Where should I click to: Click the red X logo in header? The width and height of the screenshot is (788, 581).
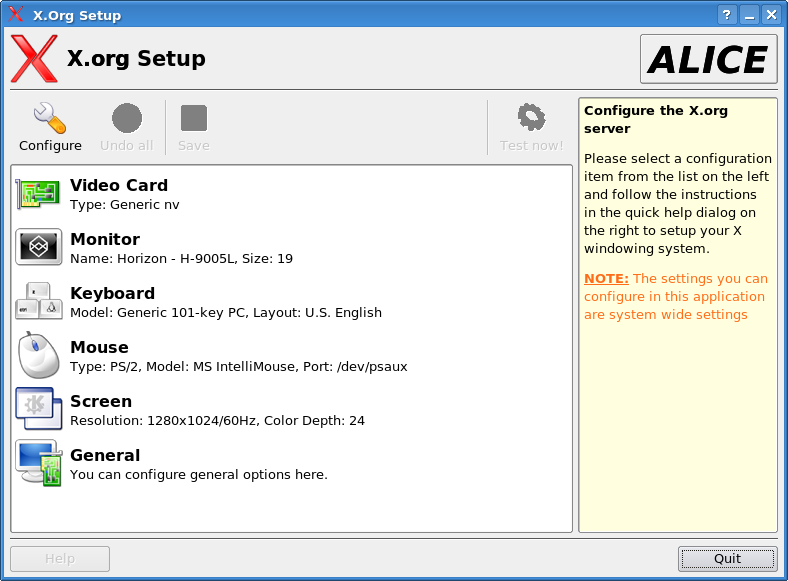tap(34, 58)
